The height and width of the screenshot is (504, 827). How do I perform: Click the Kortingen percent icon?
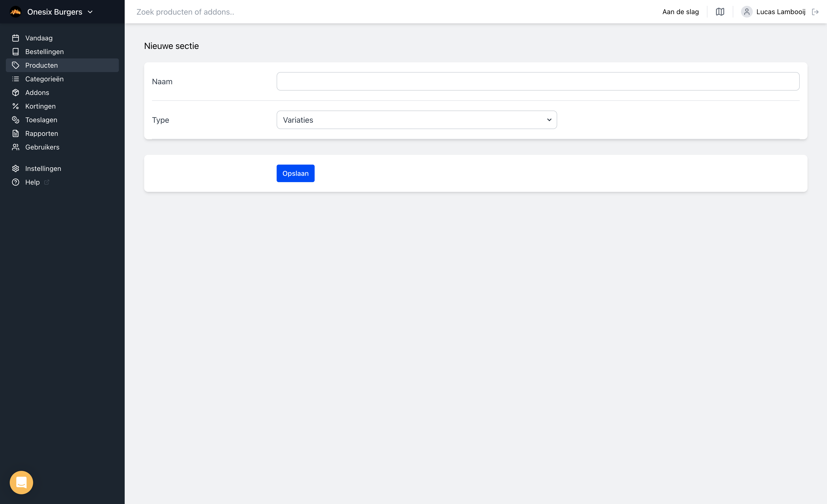coord(15,106)
